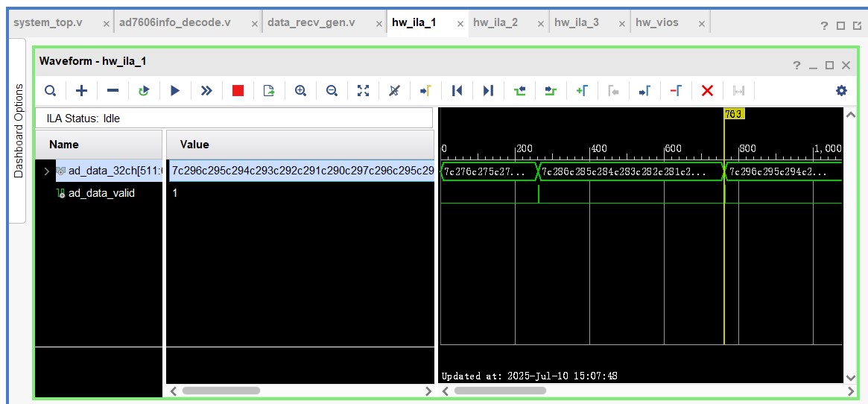Click the red X delete icon
This screenshot has width=868, height=404.
[707, 91]
